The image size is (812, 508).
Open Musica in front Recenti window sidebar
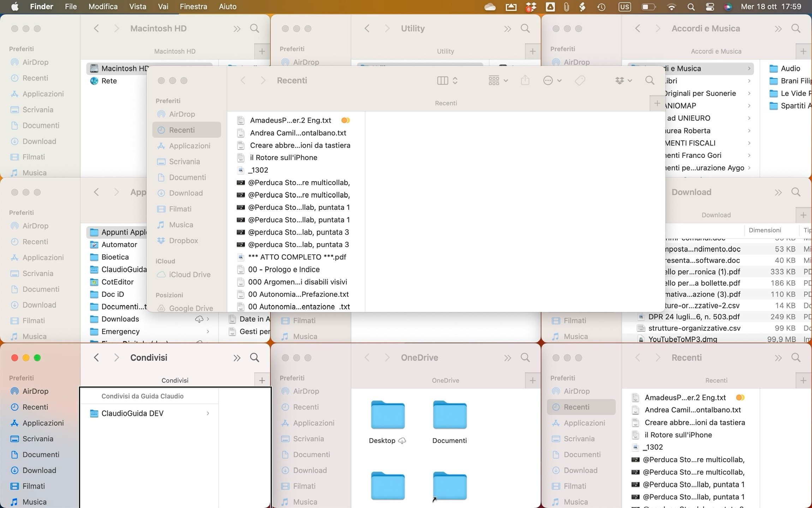coord(181,225)
